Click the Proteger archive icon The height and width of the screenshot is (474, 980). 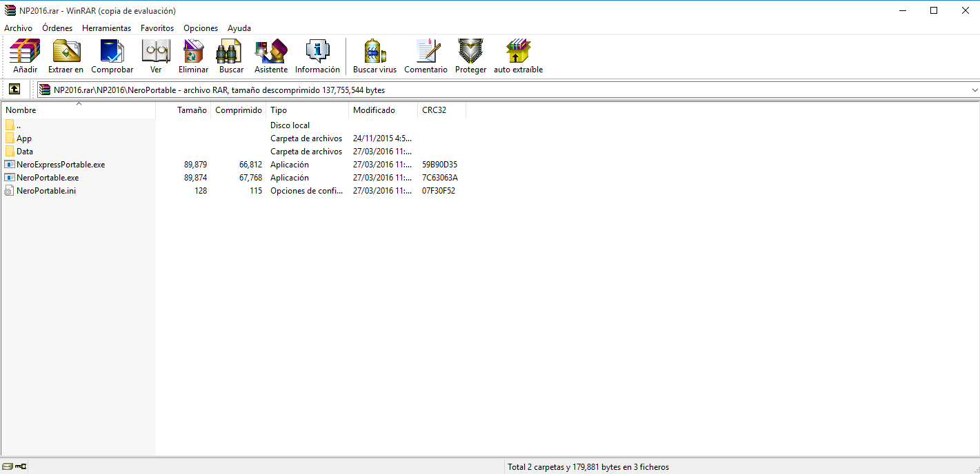coord(470,52)
